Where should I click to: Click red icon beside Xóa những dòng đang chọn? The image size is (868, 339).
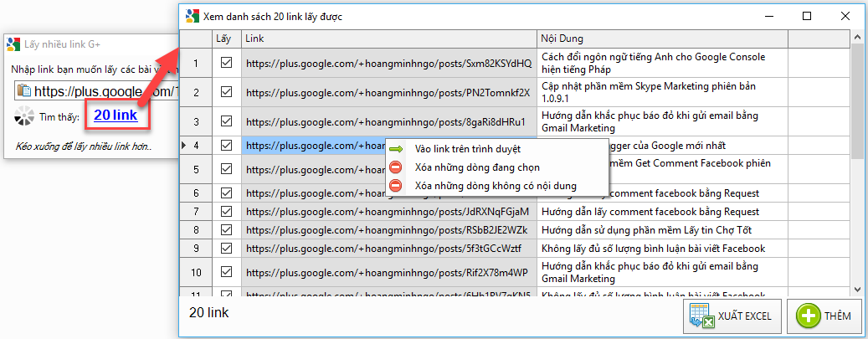tap(396, 167)
